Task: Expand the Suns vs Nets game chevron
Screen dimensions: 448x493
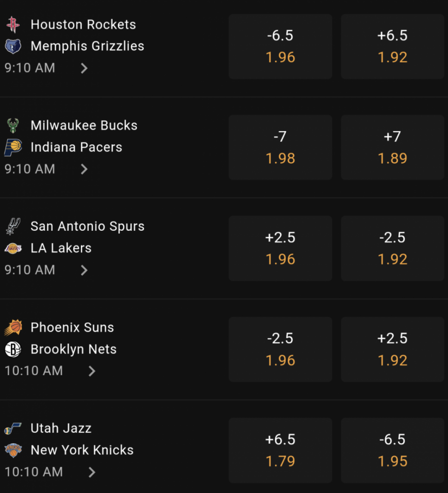Action: point(92,371)
